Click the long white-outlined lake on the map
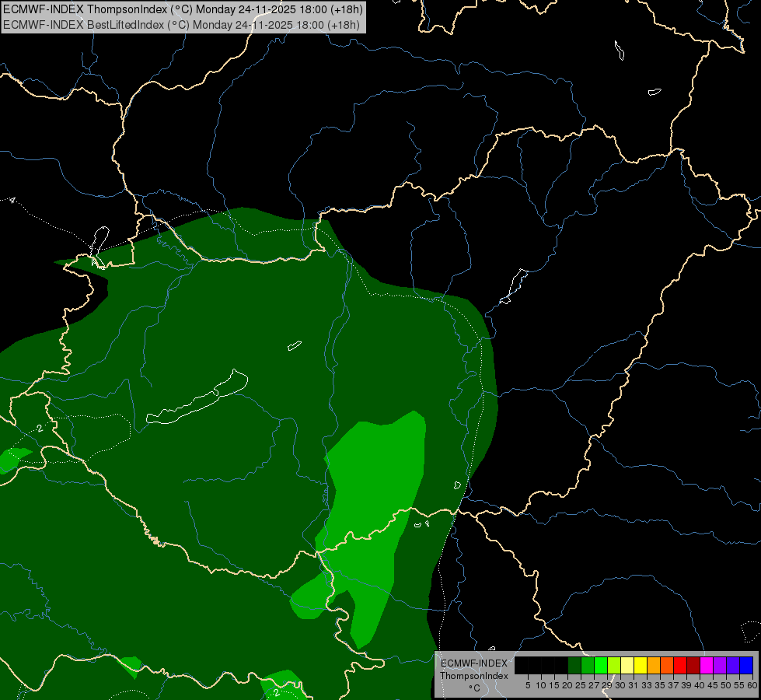This screenshot has width=761, height=700. (x=197, y=398)
